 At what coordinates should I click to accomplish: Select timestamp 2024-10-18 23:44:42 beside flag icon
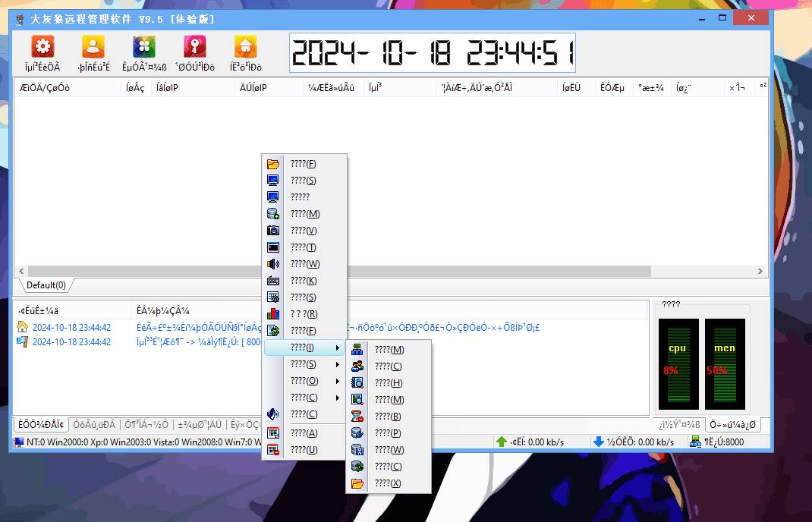point(71,341)
